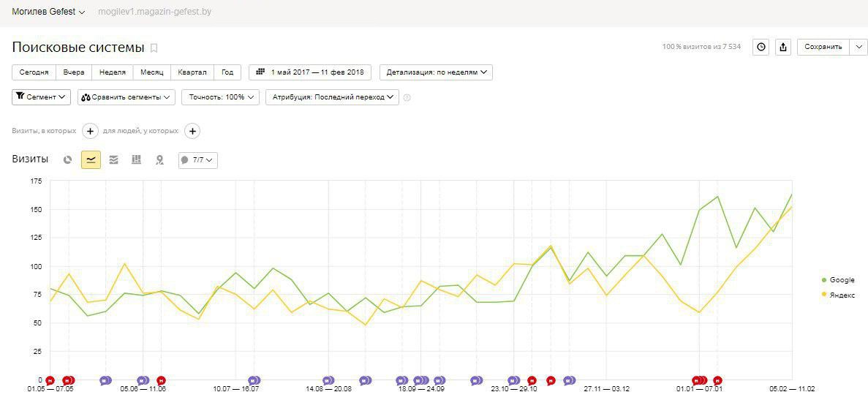Open report history clock icon
This screenshot has height=411, width=868.
click(x=761, y=47)
